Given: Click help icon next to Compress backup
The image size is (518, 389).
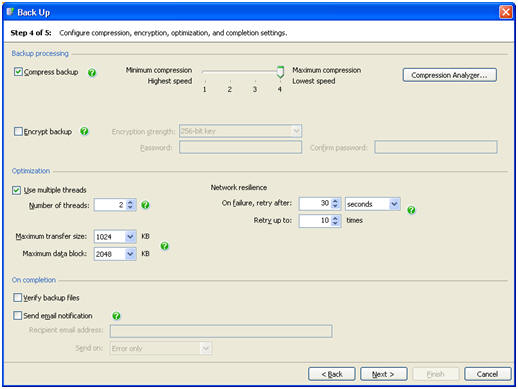Looking at the screenshot, I should coord(92,72).
